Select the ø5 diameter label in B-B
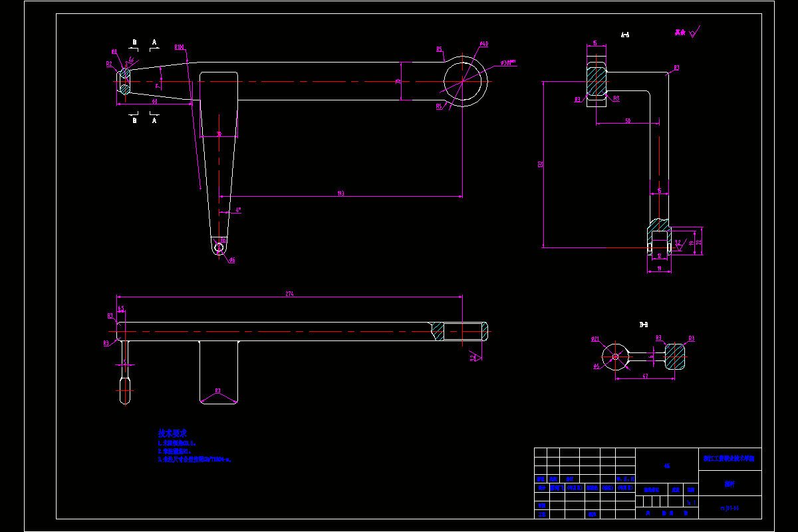Viewport: 798px width, 532px height. tap(597, 366)
